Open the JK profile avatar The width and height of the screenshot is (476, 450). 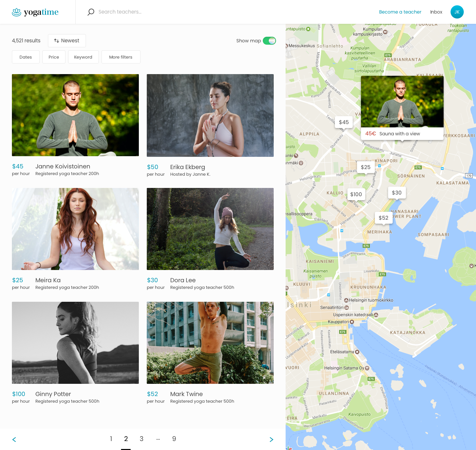coord(457,12)
